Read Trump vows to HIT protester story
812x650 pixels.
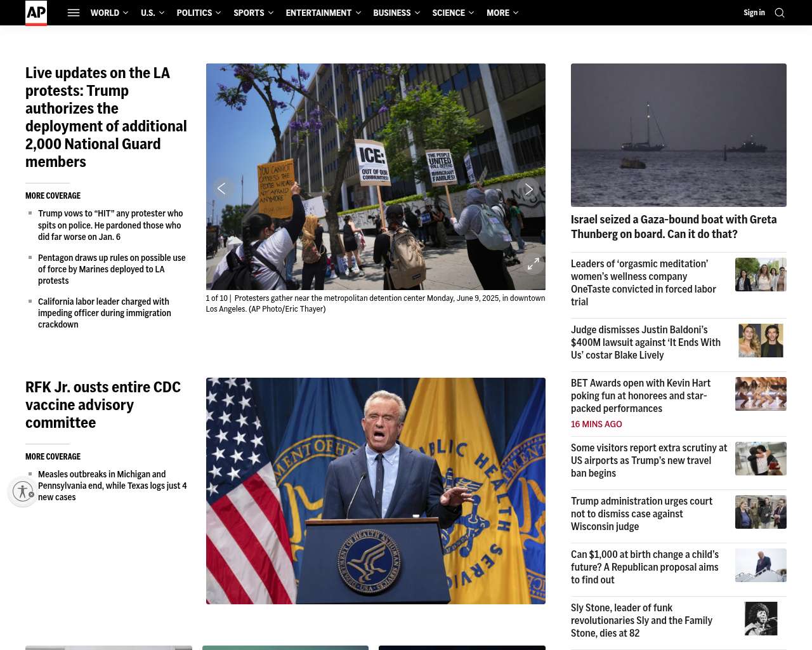pyautogui.click(x=110, y=225)
